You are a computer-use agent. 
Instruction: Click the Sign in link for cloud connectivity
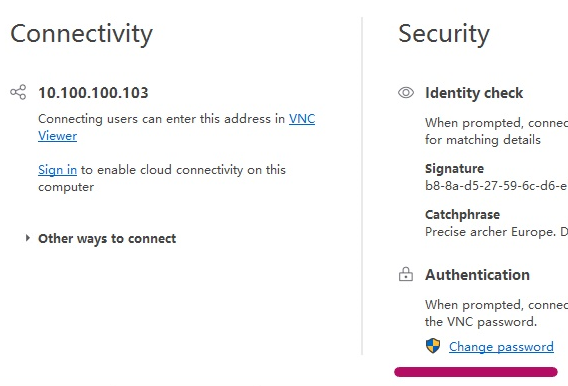(x=57, y=169)
